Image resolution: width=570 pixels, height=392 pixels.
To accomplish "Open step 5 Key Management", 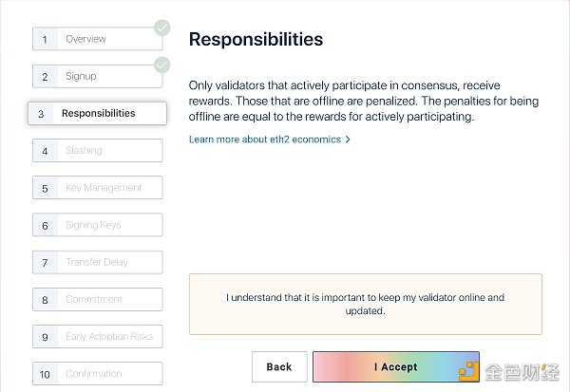I will coord(98,188).
